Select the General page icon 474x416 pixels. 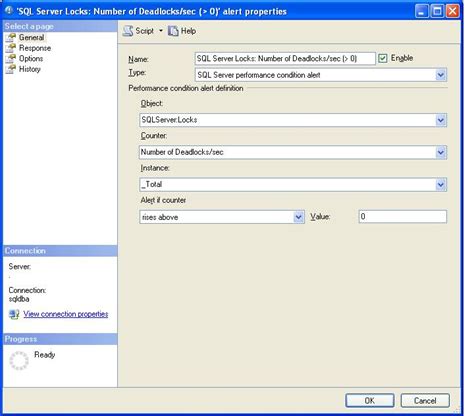click(11, 37)
